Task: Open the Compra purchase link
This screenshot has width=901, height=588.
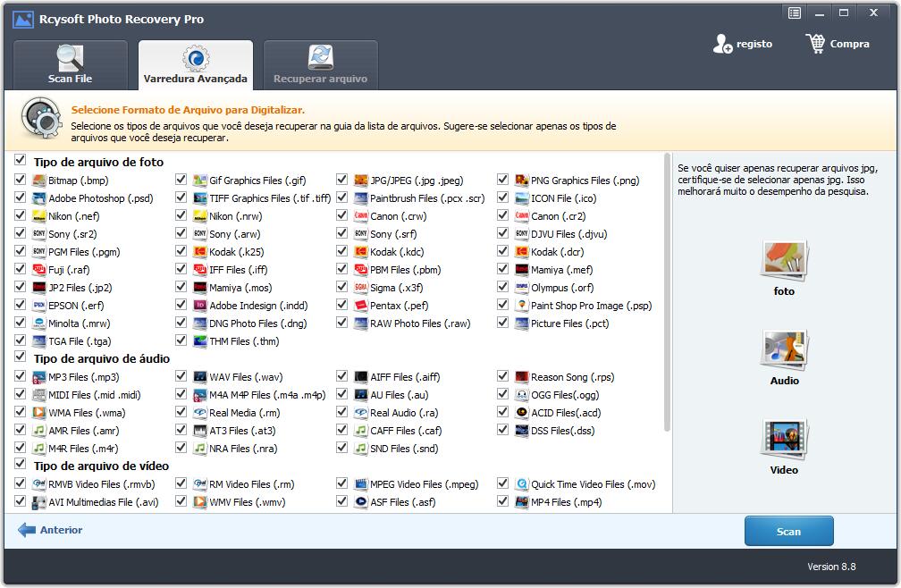Action: pos(838,44)
